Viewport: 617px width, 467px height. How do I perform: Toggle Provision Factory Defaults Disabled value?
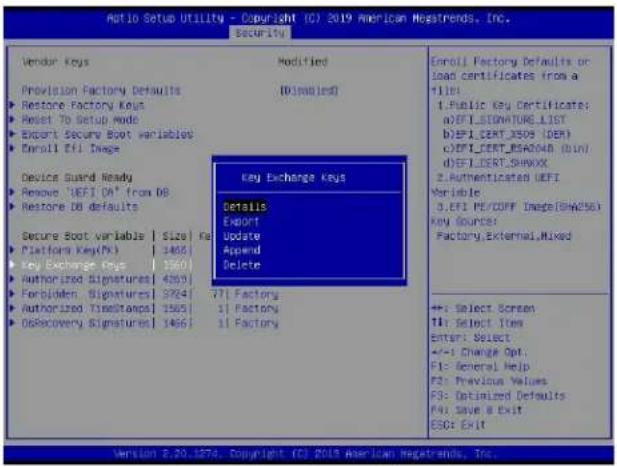pyautogui.click(x=309, y=90)
